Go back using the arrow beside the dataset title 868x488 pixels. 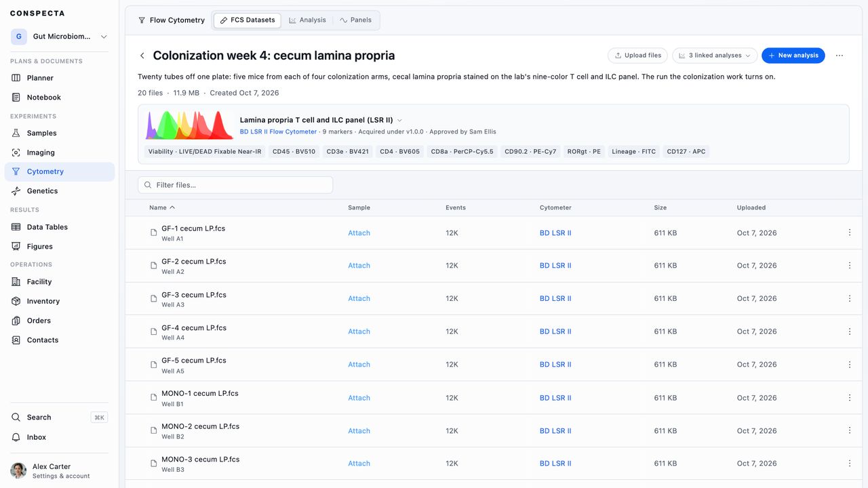pyautogui.click(x=142, y=56)
